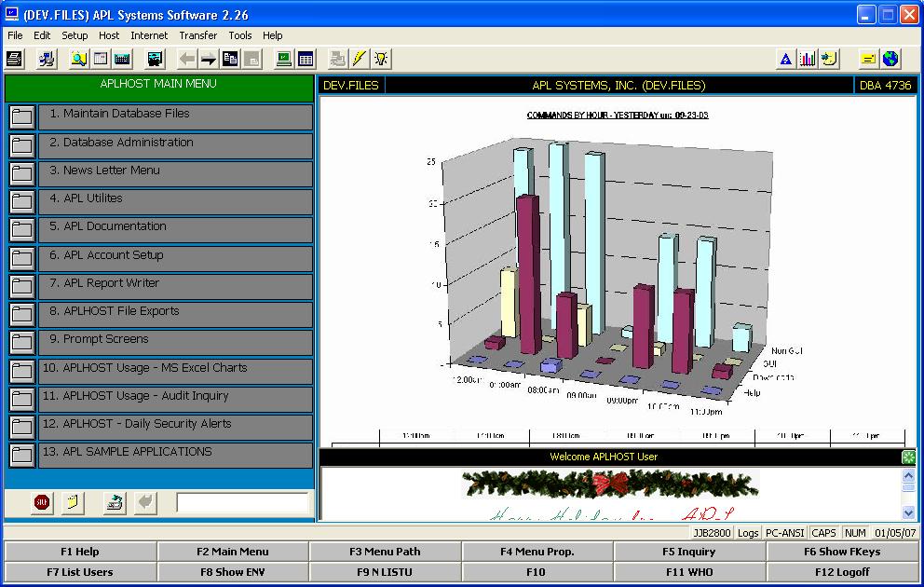Click the F4 Menu Prop. button
Image resolution: width=924 pixels, height=587 pixels.
(537, 552)
